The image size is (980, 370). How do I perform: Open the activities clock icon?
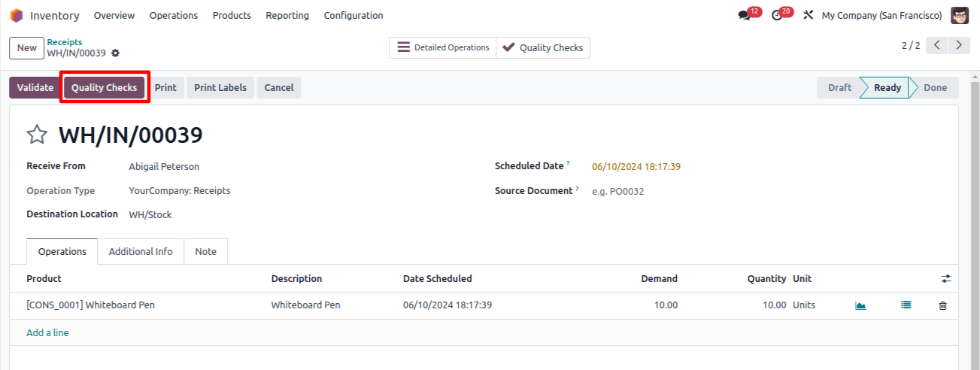(x=777, y=16)
